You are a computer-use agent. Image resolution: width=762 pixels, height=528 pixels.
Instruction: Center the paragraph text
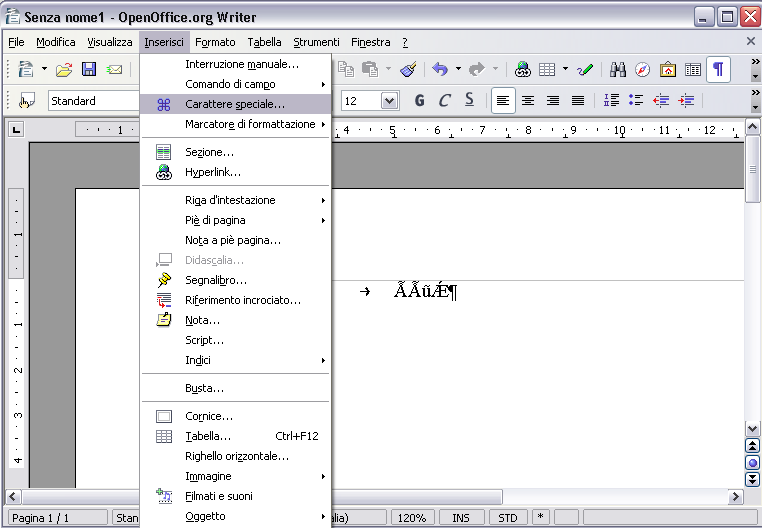(528, 101)
